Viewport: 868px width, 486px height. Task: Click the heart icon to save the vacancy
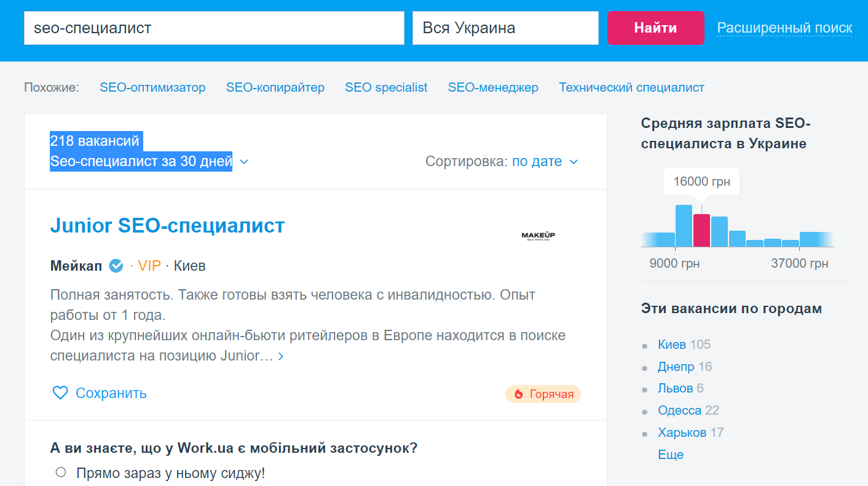coord(60,392)
